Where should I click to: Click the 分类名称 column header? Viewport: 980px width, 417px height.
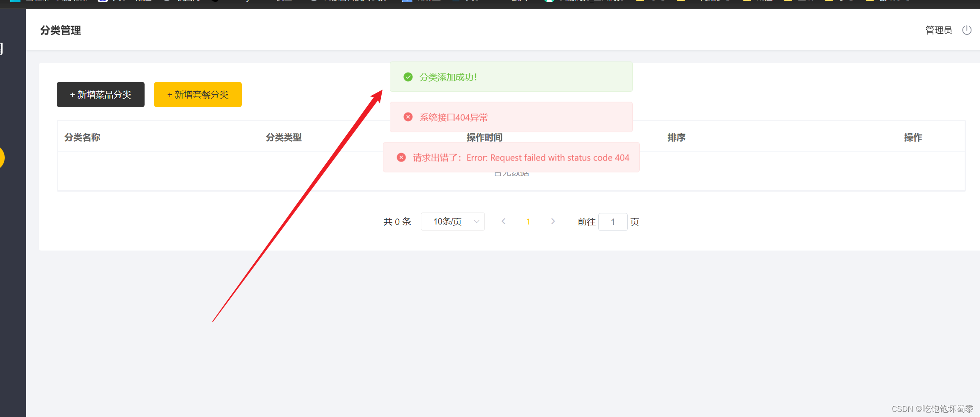(82, 137)
